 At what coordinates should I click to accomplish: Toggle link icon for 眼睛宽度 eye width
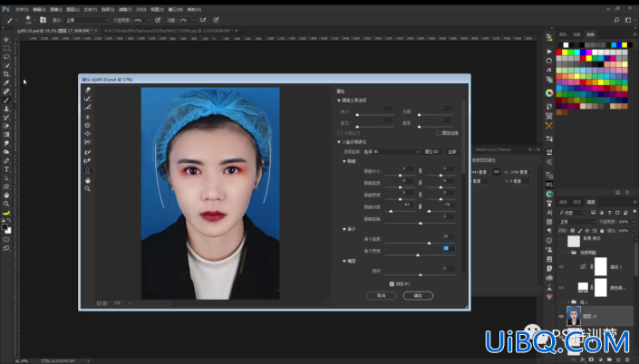pos(421,195)
